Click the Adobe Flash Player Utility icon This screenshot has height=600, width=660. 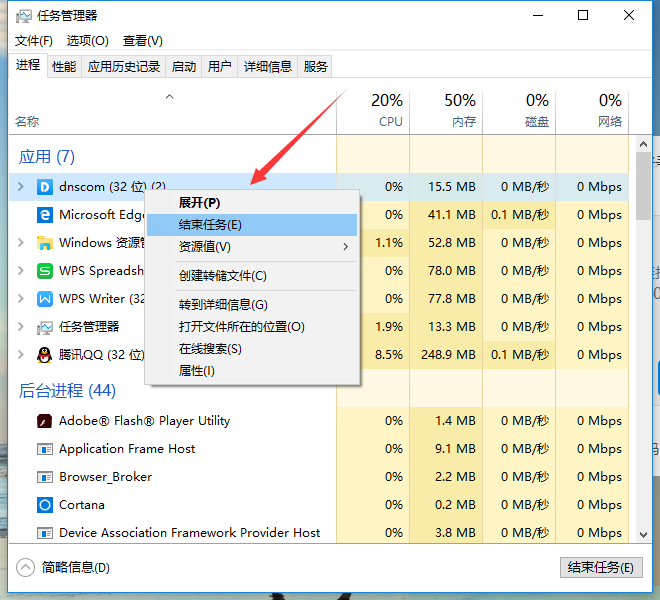(44, 421)
